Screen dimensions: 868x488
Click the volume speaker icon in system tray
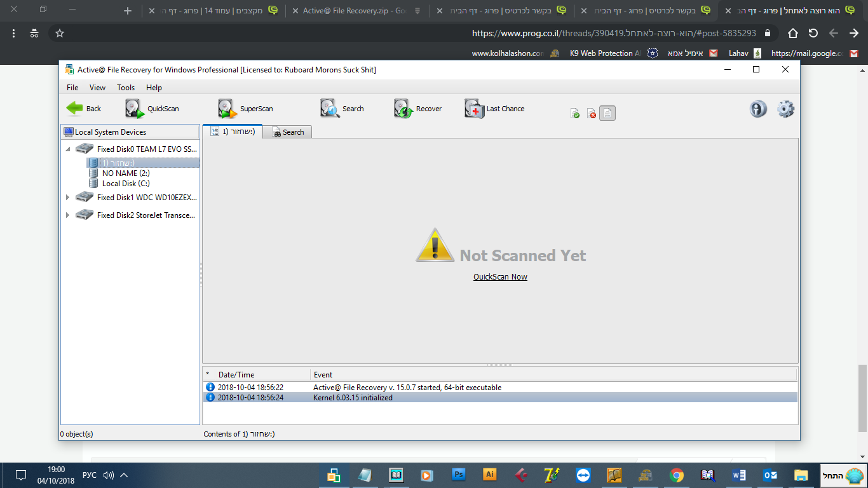[108, 475]
